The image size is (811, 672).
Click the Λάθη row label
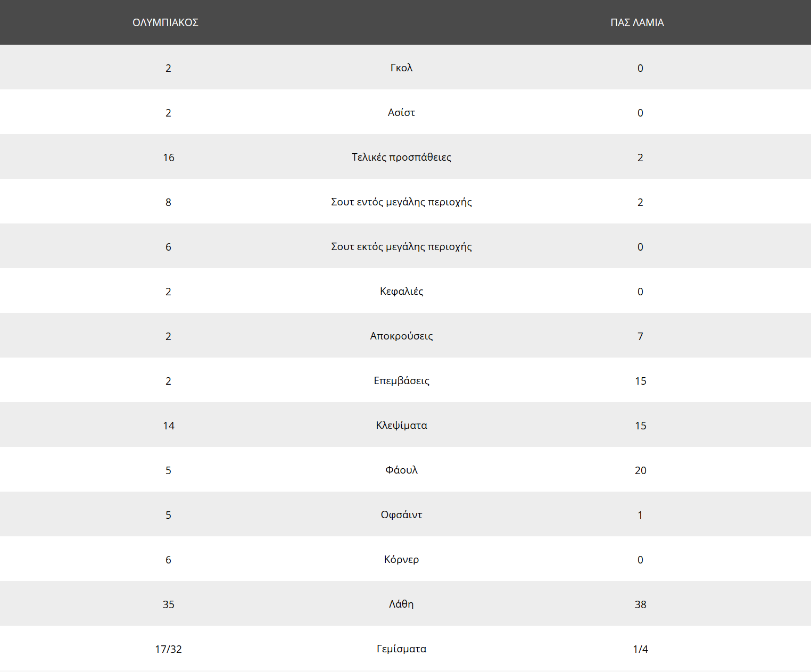coord(401,604)
